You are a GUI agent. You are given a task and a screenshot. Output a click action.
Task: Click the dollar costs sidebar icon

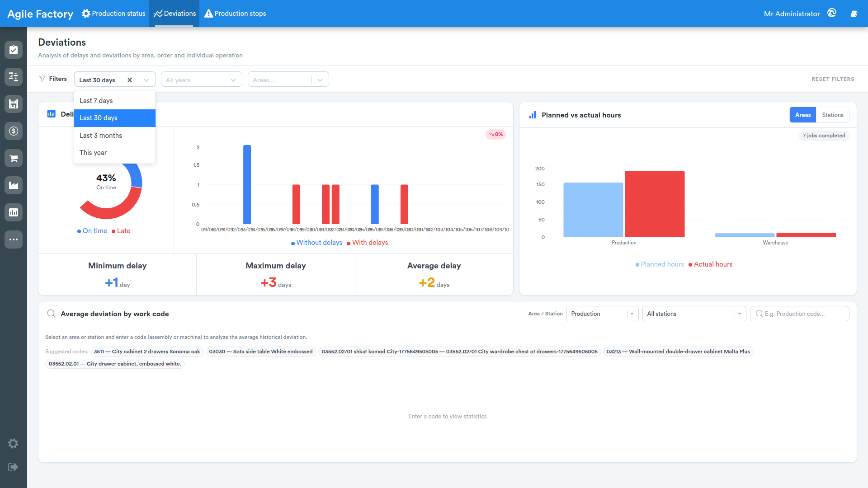[x=14, y=131]
